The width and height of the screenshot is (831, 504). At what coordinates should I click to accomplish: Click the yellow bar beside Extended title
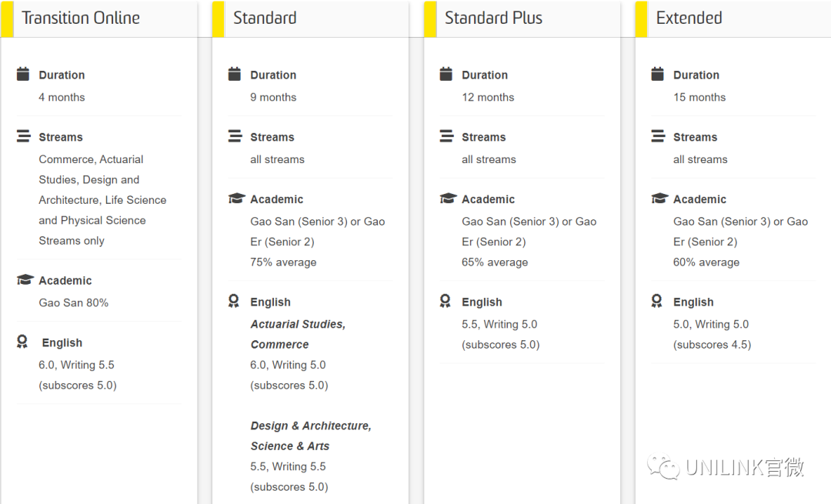[x=641, y=19]
